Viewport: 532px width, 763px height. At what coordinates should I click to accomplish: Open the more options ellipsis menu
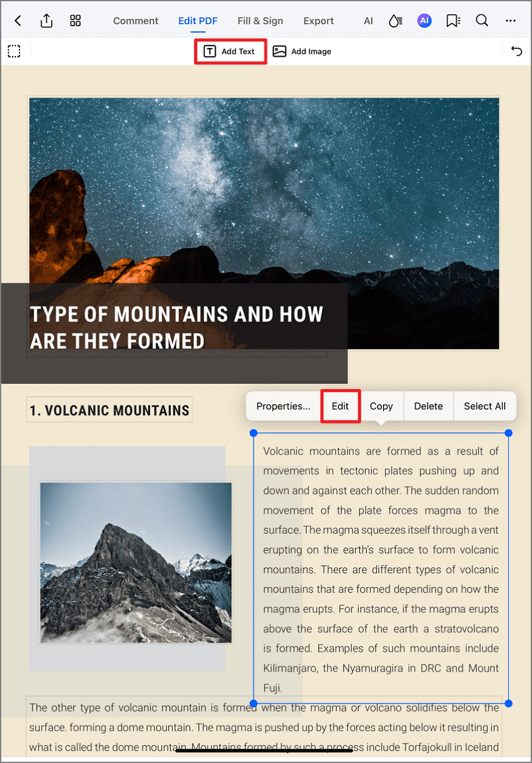point(511,21)
